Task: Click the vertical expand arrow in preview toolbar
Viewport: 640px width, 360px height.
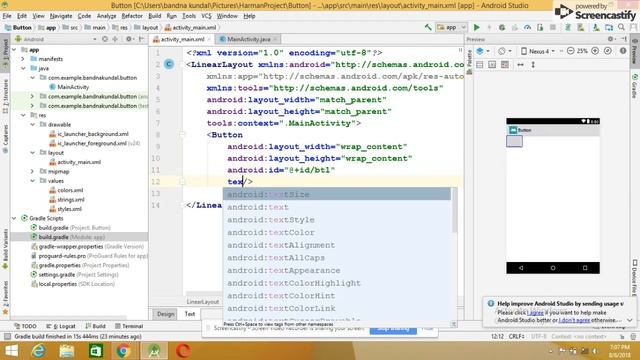Action: [533, 64]
